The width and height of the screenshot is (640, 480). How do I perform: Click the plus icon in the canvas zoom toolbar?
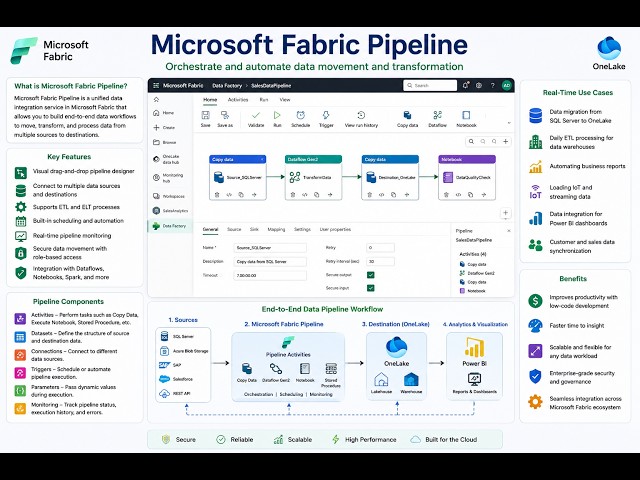click(505, 141)
